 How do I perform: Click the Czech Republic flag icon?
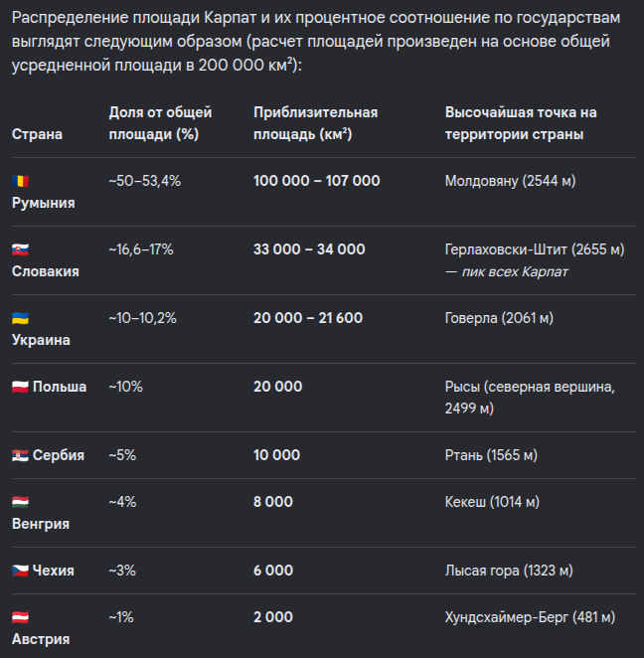(x=20, y=571)
